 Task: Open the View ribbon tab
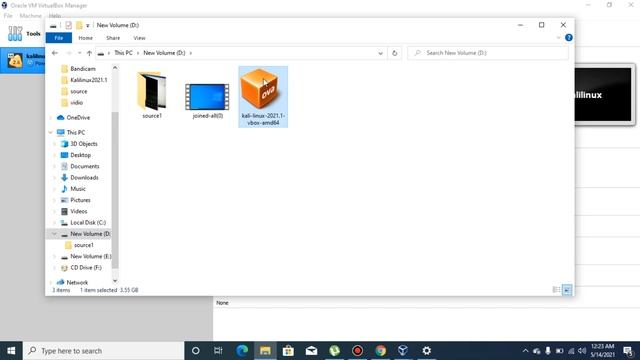click(x=139, y=38)
